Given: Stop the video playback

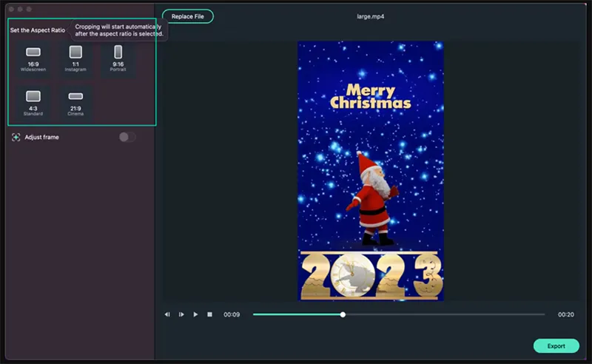Looking at the screenshot, I should point(209,314).
